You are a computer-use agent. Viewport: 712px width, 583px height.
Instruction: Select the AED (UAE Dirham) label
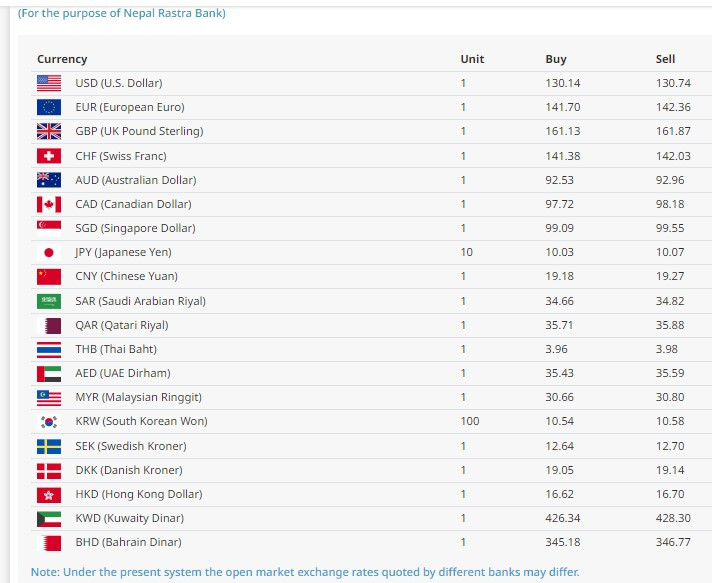coord(123,373)
